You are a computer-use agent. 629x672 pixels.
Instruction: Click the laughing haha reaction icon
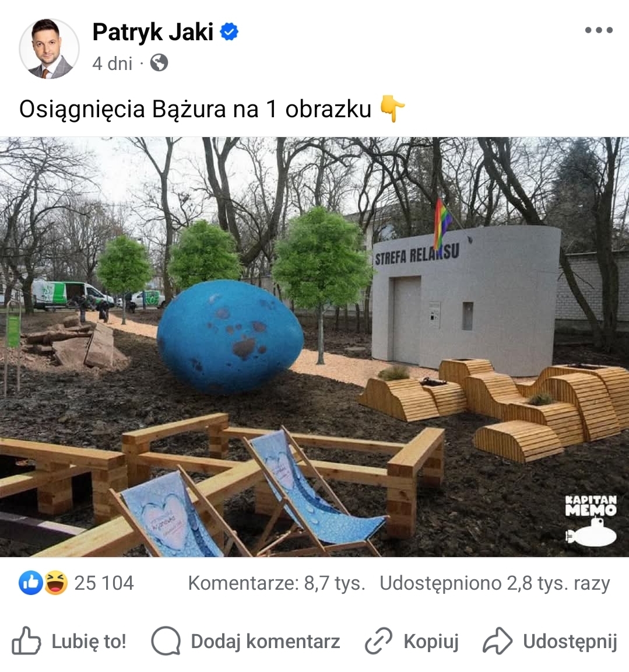pyautogui.click(x=56, y=583)
